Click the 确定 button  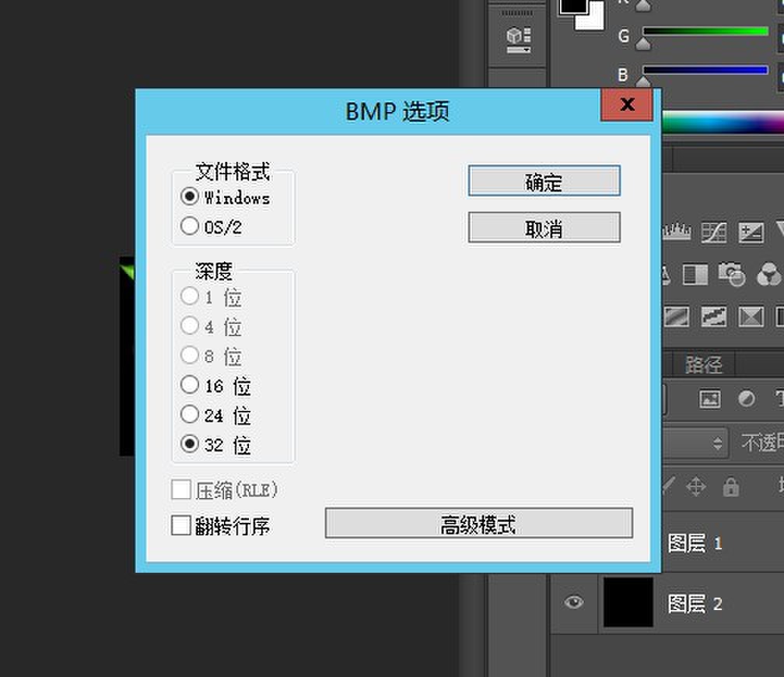[x=543, y=181]
